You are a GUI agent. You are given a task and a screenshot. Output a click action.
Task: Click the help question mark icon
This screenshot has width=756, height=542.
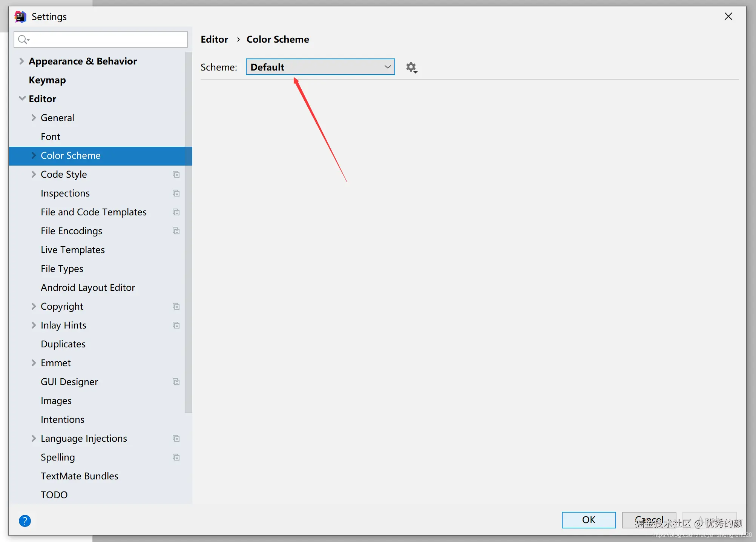click(x=25, y=521)
